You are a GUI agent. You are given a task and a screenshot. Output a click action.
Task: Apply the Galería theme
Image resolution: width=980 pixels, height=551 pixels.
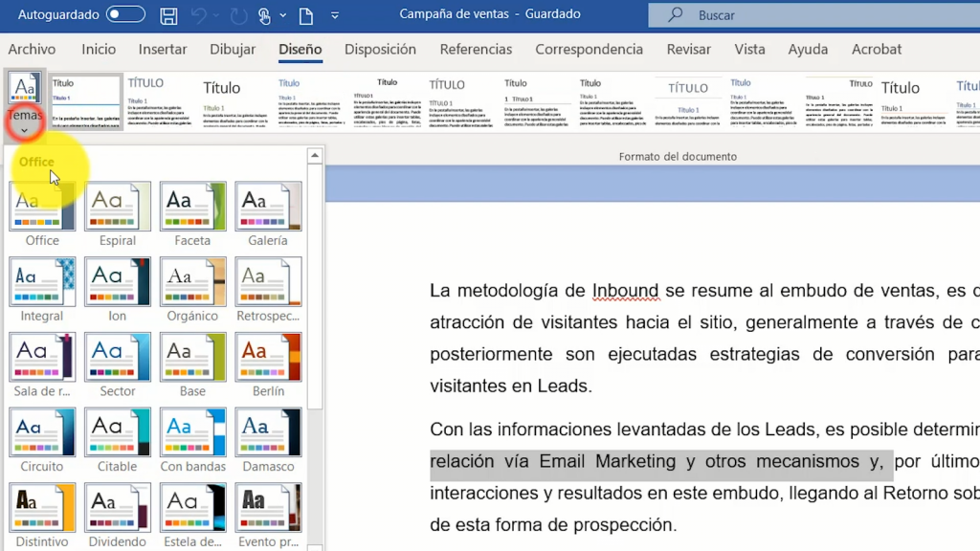(268, 214)
